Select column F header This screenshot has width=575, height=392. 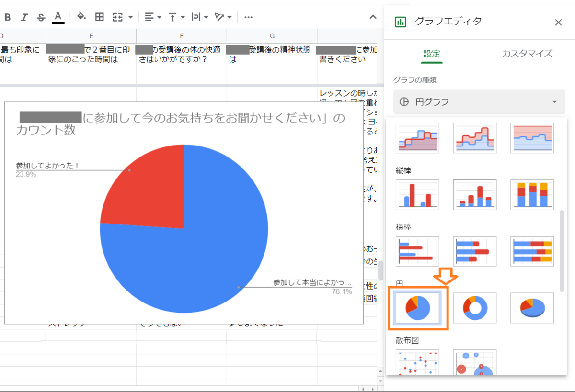(x=182, y=36)
